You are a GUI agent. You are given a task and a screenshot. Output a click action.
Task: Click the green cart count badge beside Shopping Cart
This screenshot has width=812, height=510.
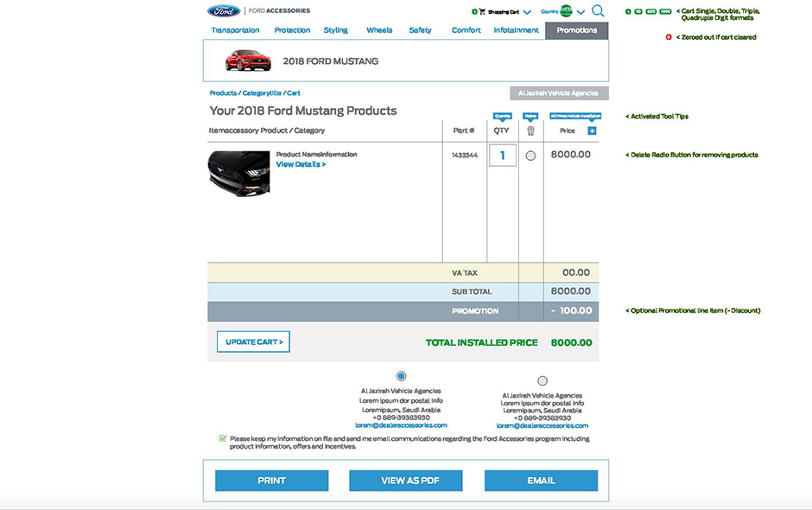(x=474, y=11)
